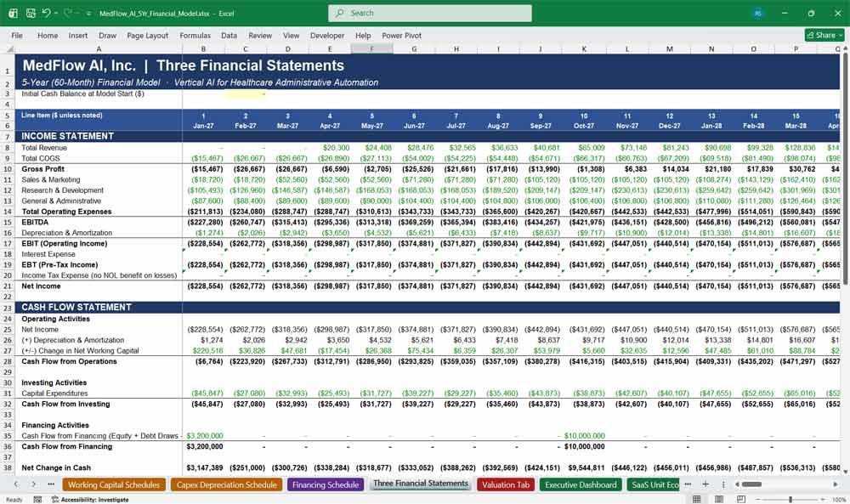850x504 pixels.
Task: Open the File menu
Action: pos(17,35)
